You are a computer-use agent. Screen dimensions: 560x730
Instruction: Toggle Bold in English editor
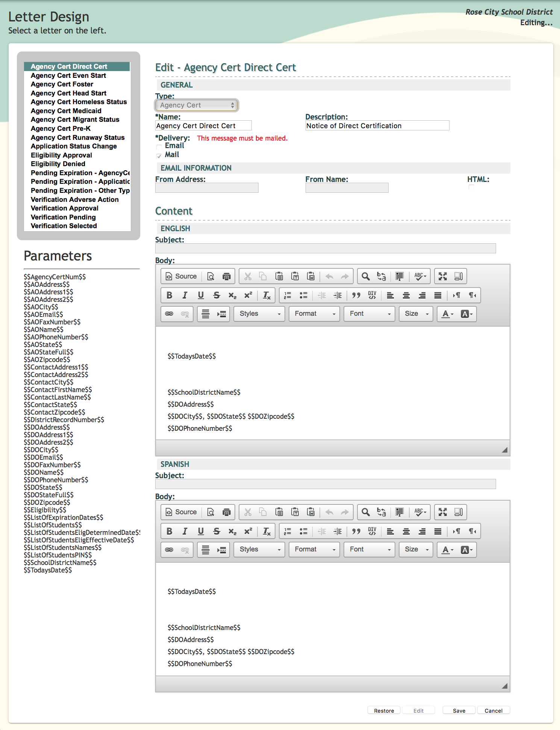click(169, 295)
